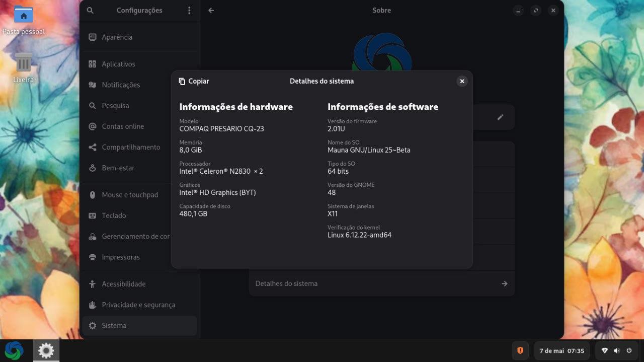This screenshot has height=362, width=644.
Task: Click the Informações de hardware heading
Action: (236, 107)
